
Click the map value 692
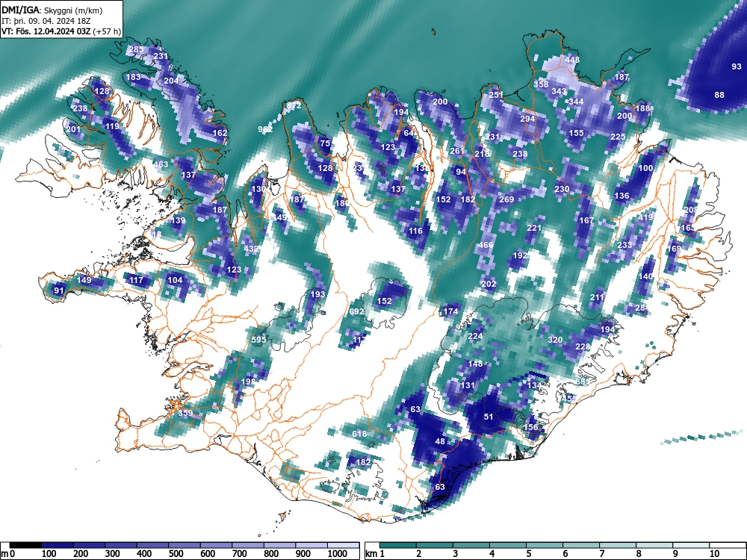pos(356,312)
